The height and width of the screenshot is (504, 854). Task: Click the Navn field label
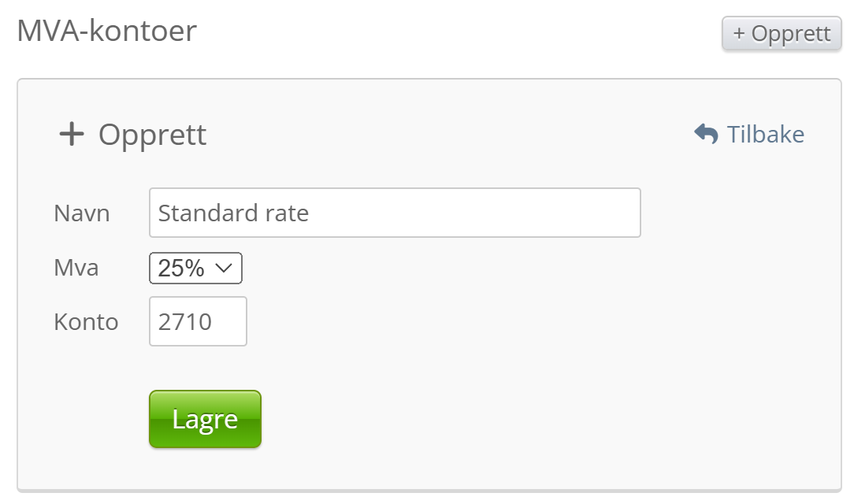coord(82,213)
